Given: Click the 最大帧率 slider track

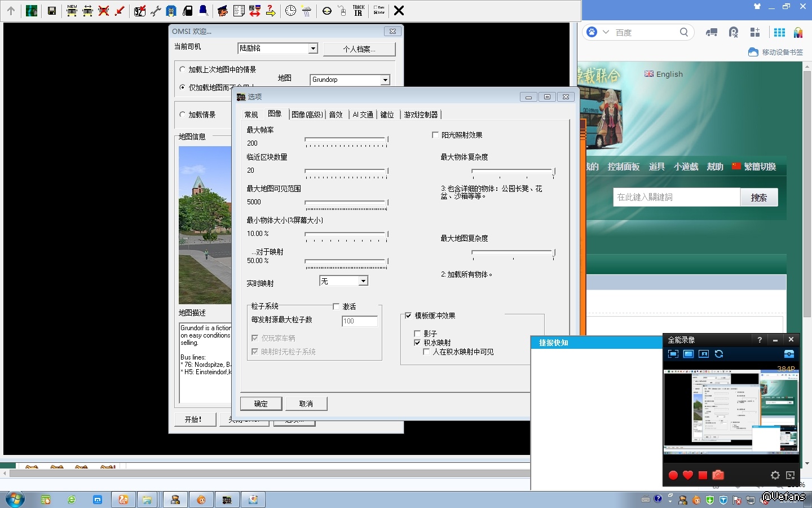Looking at the screenshot, I should click(x=346, y=139).
